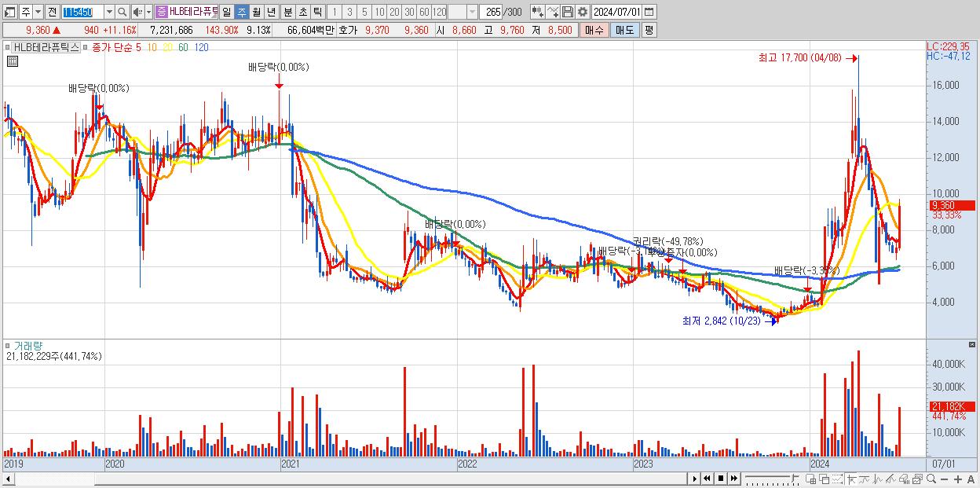Stop chart replay
This screenshot has width=980, height=488.
tap(721, 479)
